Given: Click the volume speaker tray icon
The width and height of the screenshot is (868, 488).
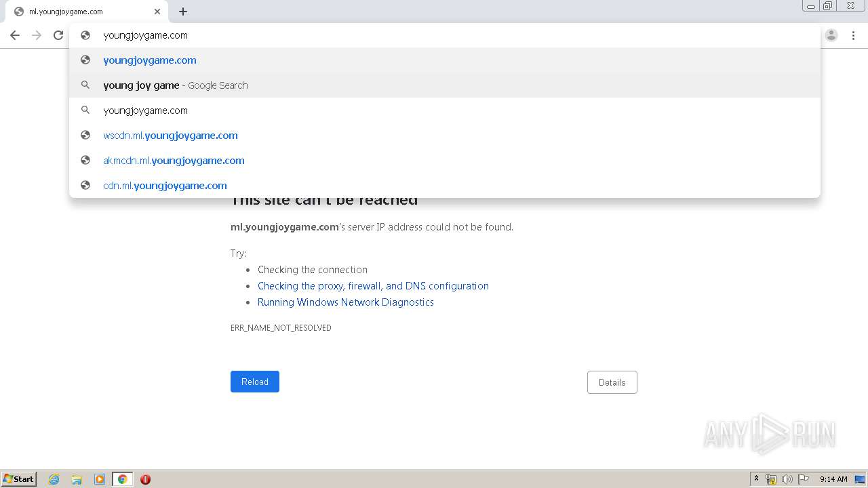Looking at the screenshot, I should pos(787,479).
